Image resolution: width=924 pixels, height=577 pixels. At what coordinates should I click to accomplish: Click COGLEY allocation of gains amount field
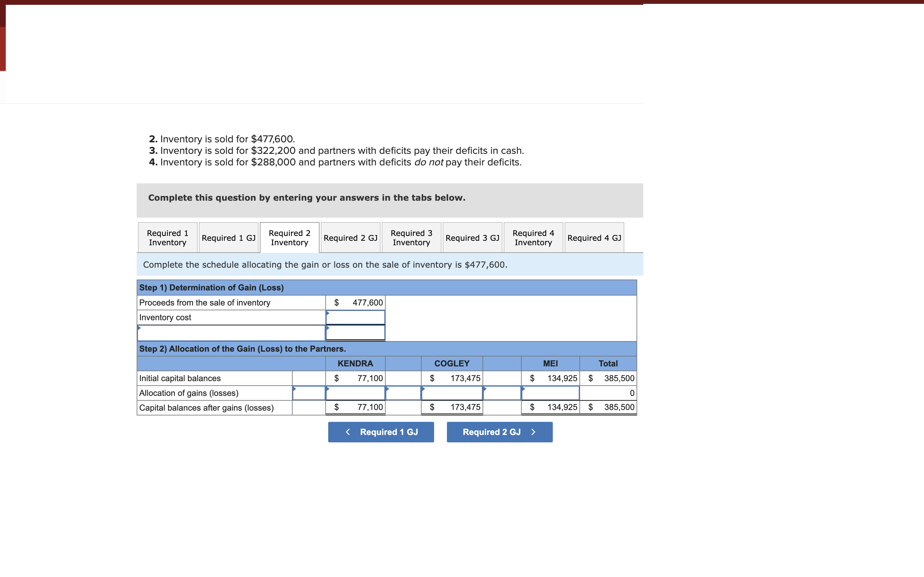pyautogui.click(x=452, y=393)
